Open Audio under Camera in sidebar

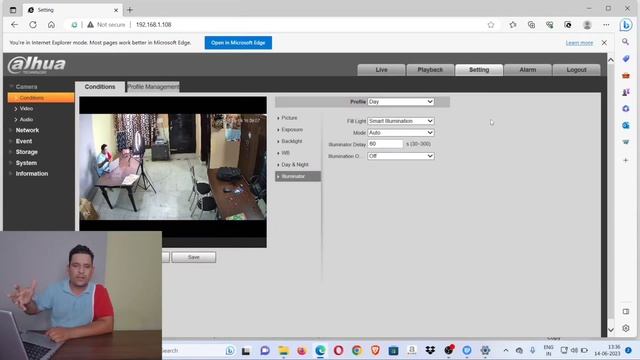coord(26,120)
